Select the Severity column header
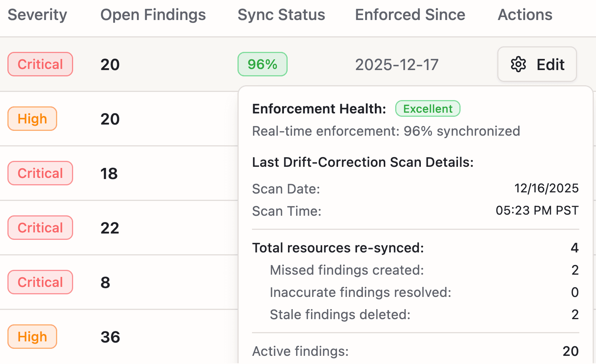The height and width of the screenshot is (364, 596). (x=37, y=15)
